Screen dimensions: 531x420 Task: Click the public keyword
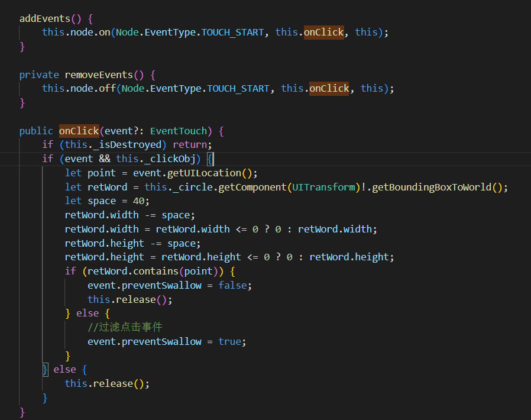pyautogui.click(x=36, y=131)
